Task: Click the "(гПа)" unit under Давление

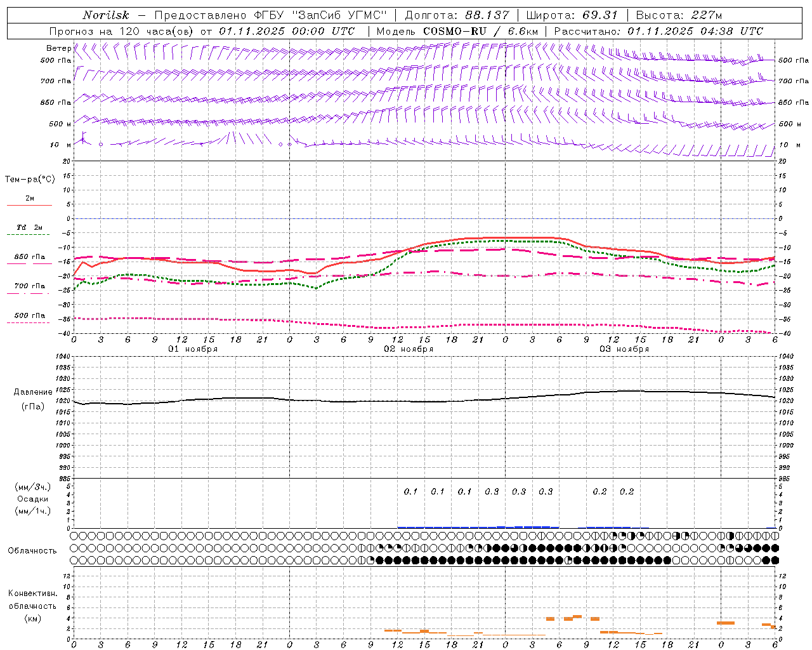Action: pyautogui.click(x=33, y=407)
